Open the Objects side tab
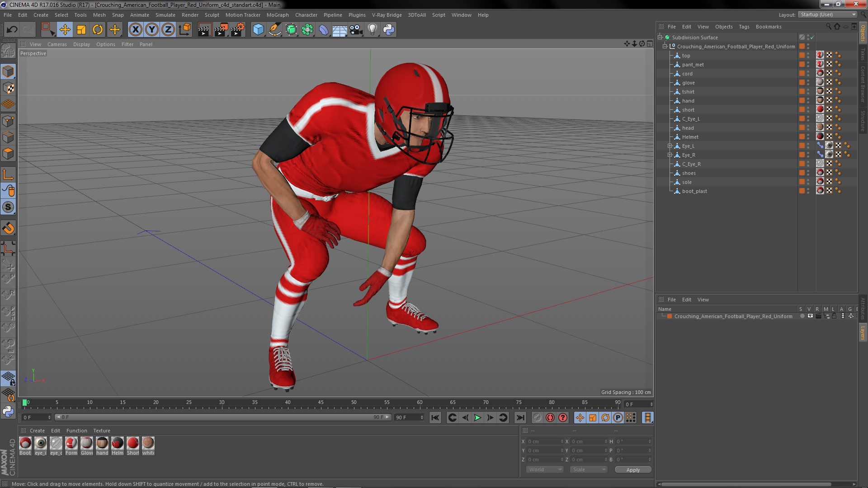Image resolution: width=868 pixels, height=488 pixels. click(x=863, y=33)
